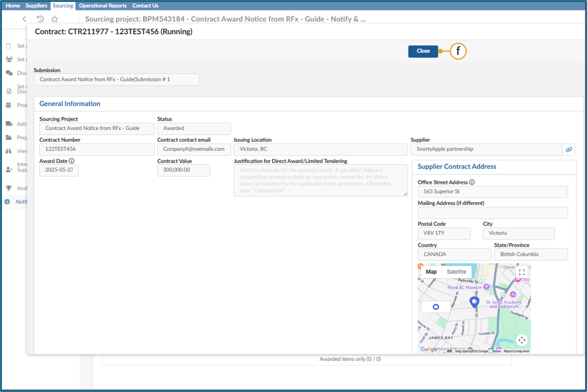Click the blue location pin on the map
The image size is (587, 392).
click(x=474, y=302)
